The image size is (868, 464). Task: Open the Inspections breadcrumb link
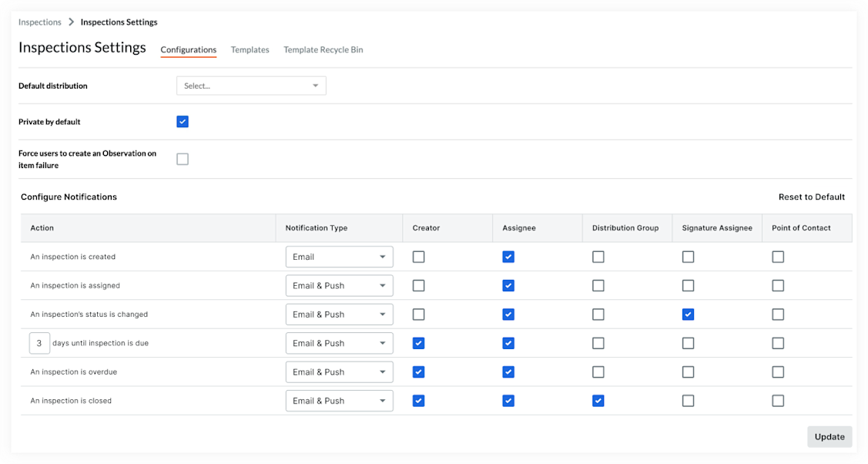click(x=40, y=22)
